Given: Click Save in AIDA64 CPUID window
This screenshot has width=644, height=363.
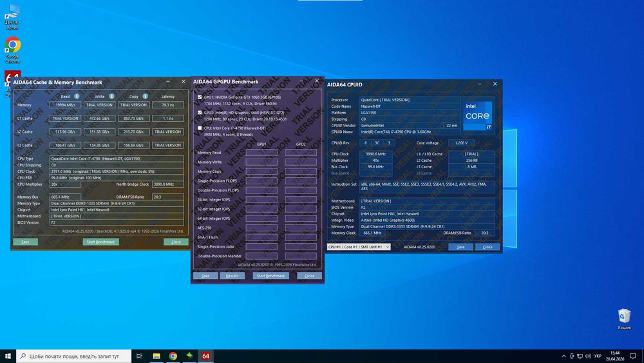Looking at the screenshot, I should point(460,247).
